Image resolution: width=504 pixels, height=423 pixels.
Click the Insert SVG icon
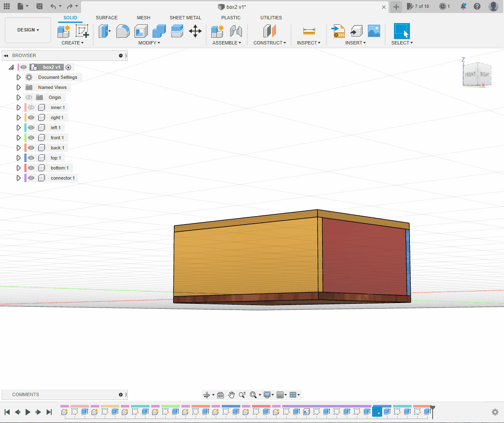coord(338,31)
